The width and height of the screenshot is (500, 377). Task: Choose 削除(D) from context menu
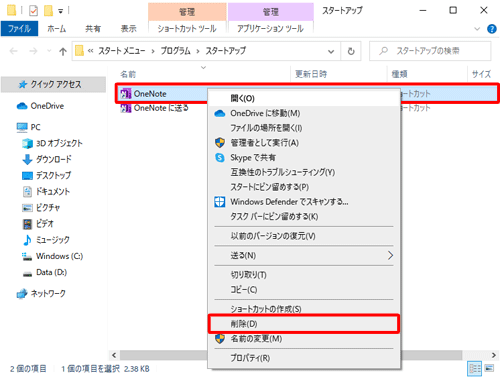(x=304, y=324)
